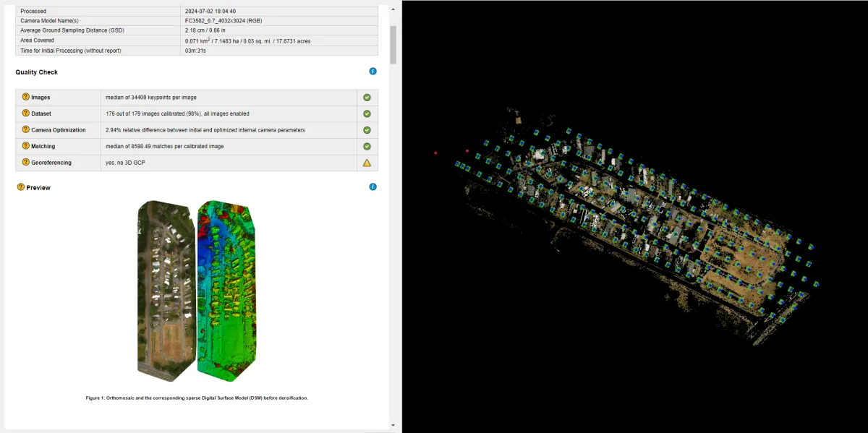Image resolution: width=868 pixels, height=433 pixels.
Task: Click the scroll down arrow of report
Action: [x=393, y=425]
